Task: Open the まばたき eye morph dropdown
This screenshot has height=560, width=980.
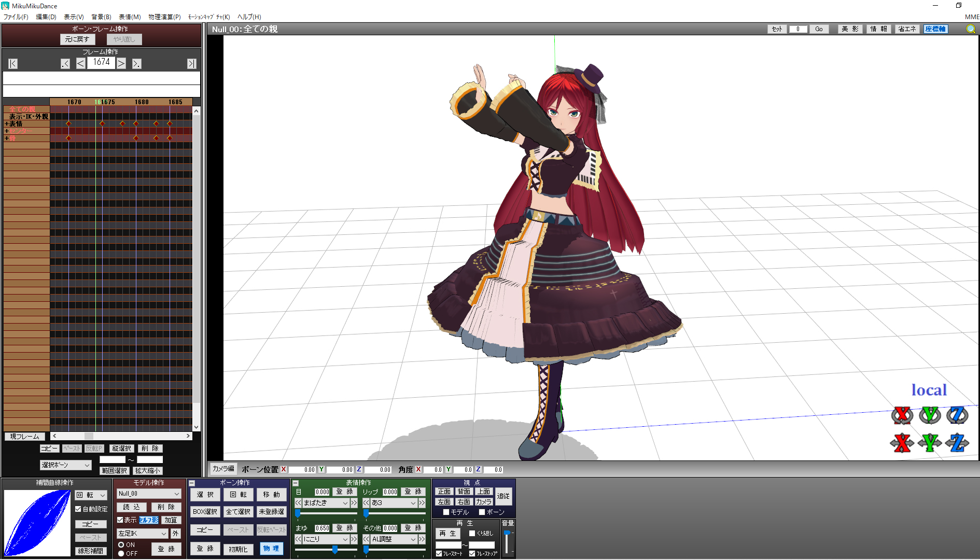Action: [326, 502]
